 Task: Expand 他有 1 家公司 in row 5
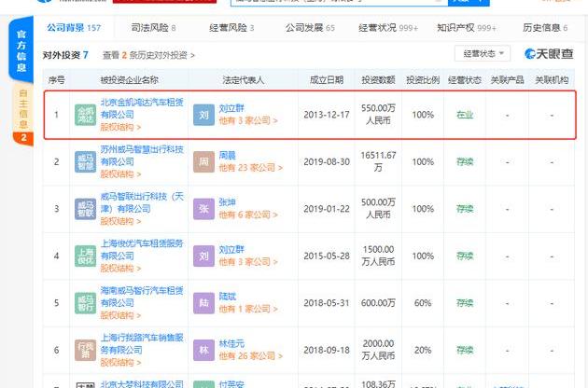[248, 309]
